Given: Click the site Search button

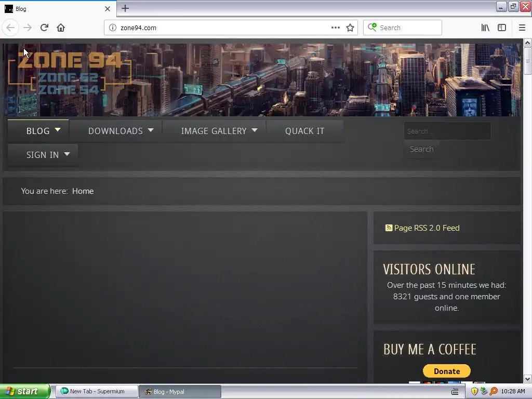Looking at the screenshot, I should [x=421, y=149].
